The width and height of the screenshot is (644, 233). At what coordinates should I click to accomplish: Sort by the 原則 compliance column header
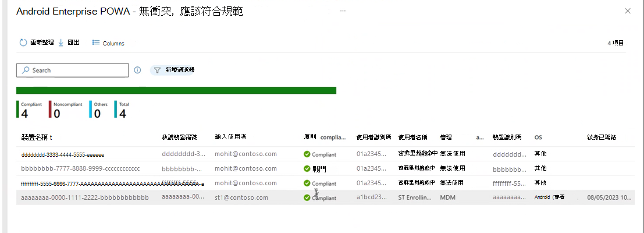tap(325, 137)
